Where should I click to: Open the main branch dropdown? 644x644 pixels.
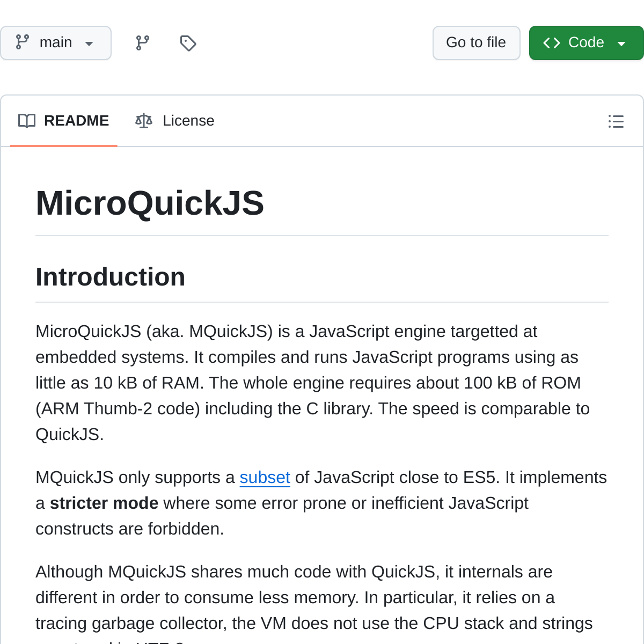(x=56, y=42)
